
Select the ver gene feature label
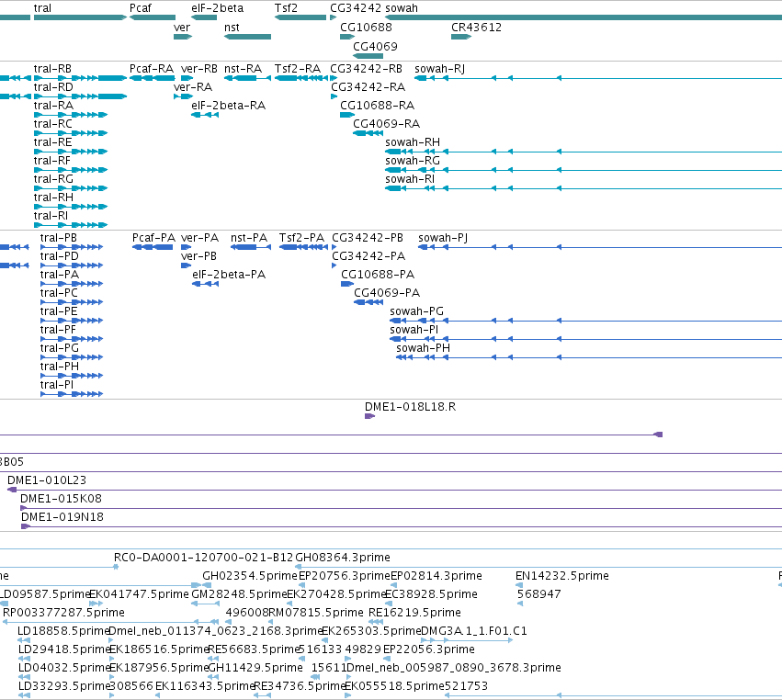pyautogui.click(x=182, y=28)
